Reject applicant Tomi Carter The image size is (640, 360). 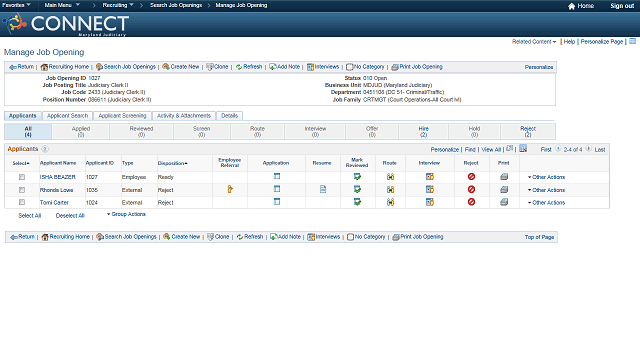point(471,202)
